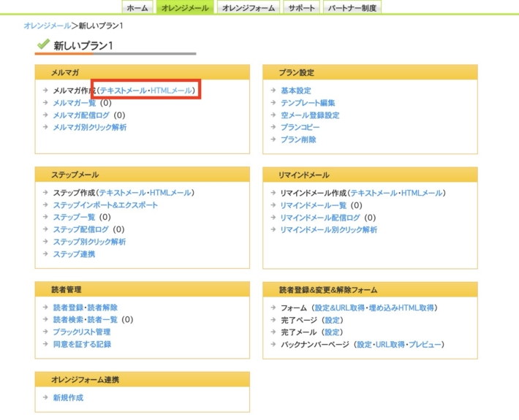
Task: Click バックナンバーページ URL取得 link
Action: pos(390,344)
